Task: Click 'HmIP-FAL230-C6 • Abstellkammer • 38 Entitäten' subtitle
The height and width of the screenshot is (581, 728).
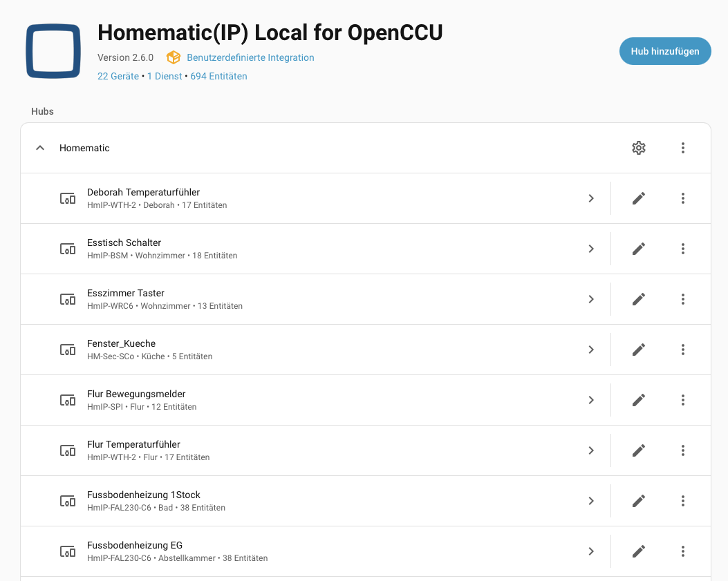Action: pyautogui.click(x=178, y=558)
